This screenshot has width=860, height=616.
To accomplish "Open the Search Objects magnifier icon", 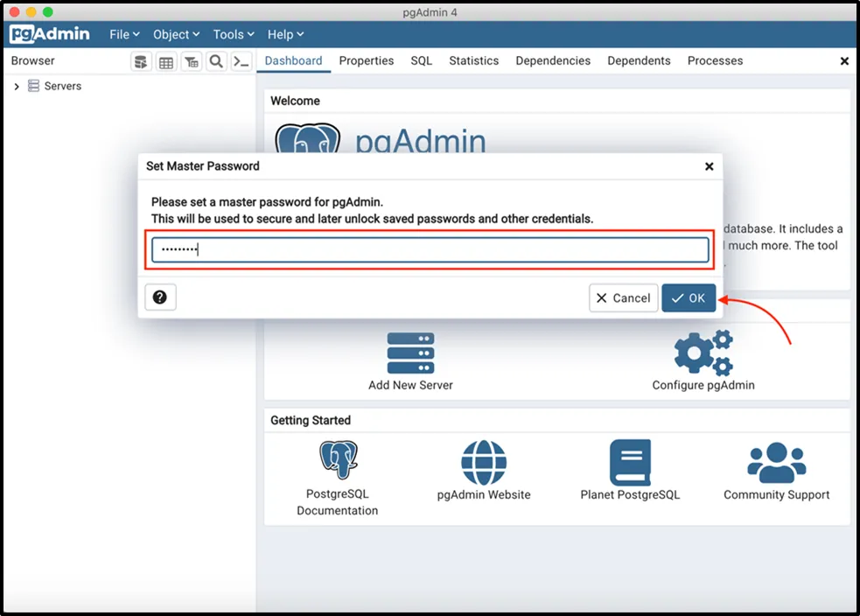I will 216,61.
